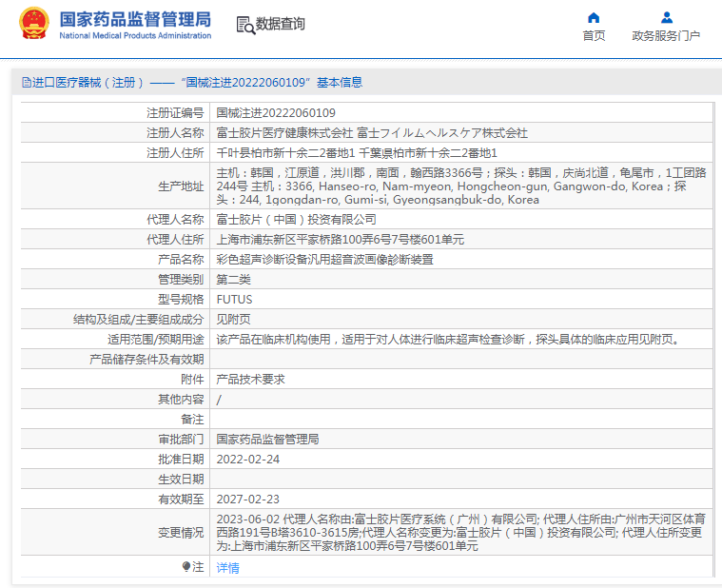The image size is (722, 588).
Task: Select registrant name 富士胶片医疗健康株式会社 value
Action: 372,133
